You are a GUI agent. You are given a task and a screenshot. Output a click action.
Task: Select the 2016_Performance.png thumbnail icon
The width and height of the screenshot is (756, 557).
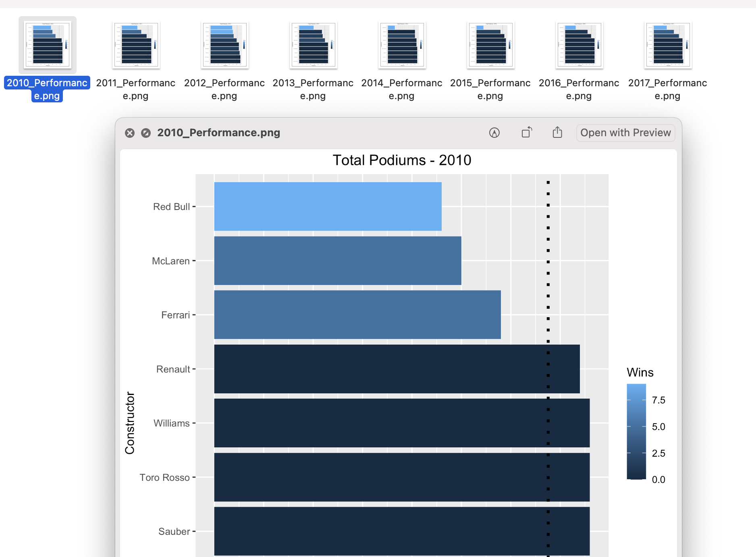(x=579, y=45)
